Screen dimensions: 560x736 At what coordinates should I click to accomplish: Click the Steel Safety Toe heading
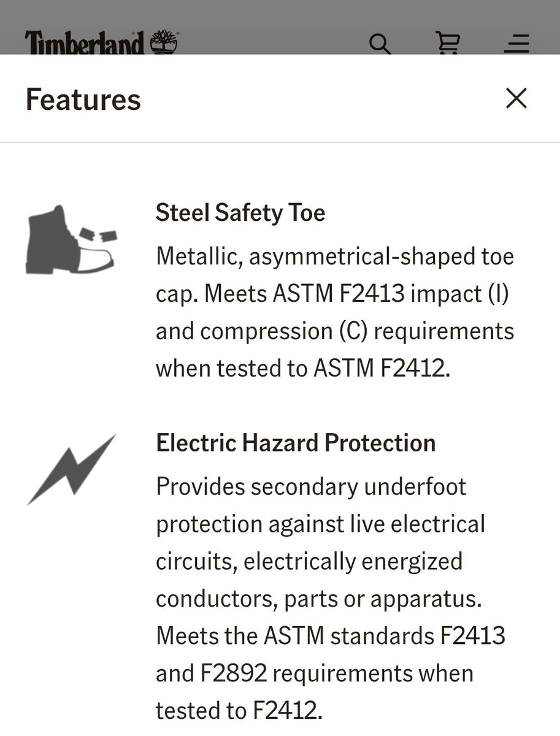240,212
